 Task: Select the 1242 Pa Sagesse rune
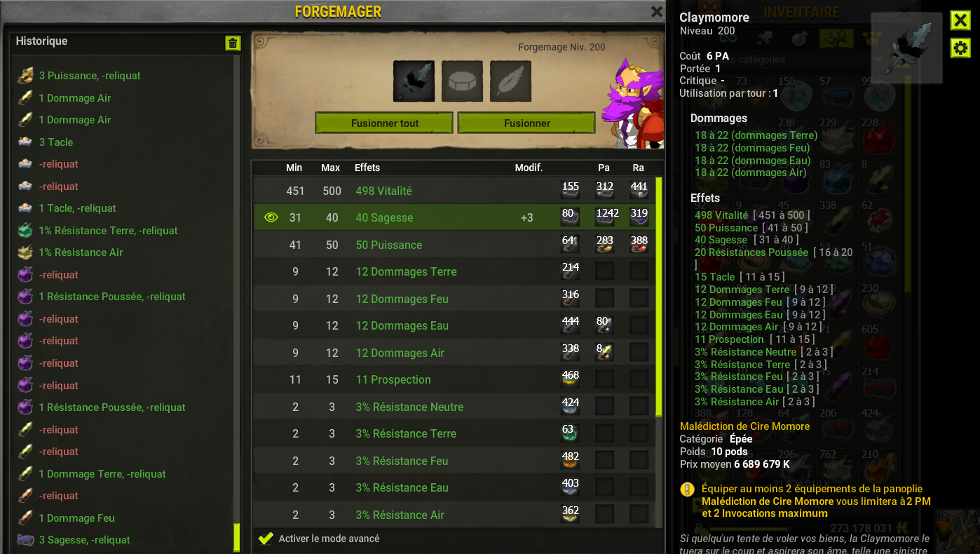click(x=604, y=217)
